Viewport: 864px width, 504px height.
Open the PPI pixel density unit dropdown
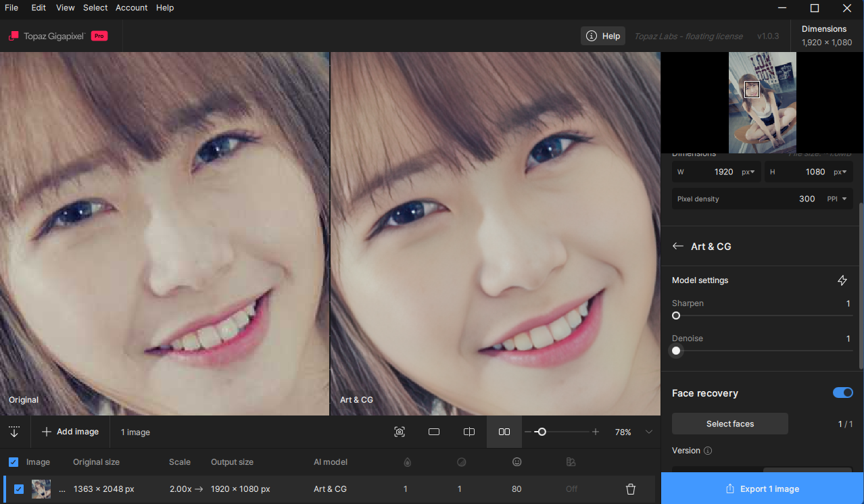837,199
